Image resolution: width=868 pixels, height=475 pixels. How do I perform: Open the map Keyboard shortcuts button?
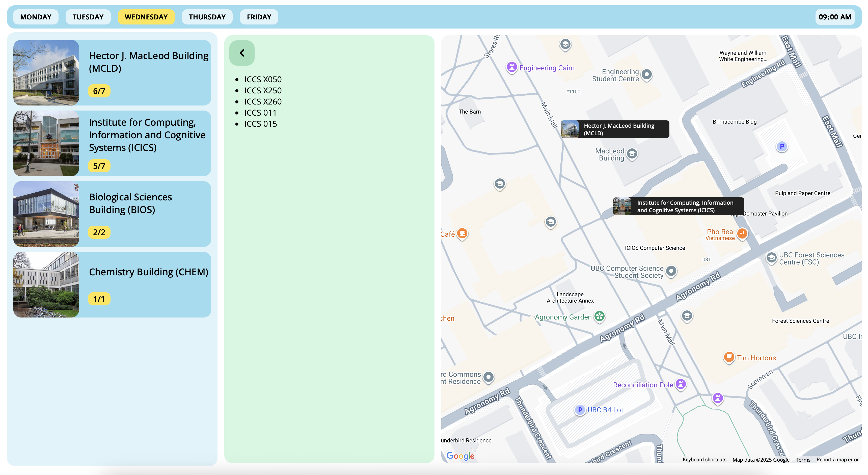point(704,460)
